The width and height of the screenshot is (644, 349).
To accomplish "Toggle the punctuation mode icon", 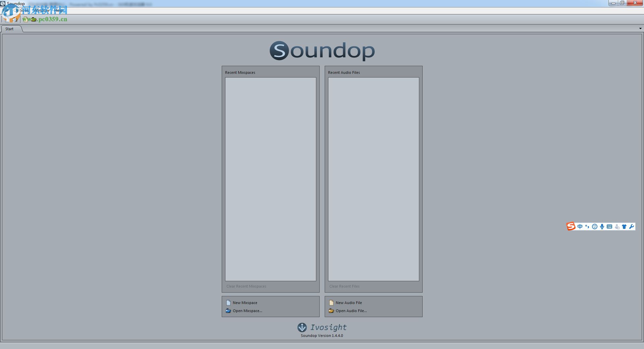I will [587, 227].
